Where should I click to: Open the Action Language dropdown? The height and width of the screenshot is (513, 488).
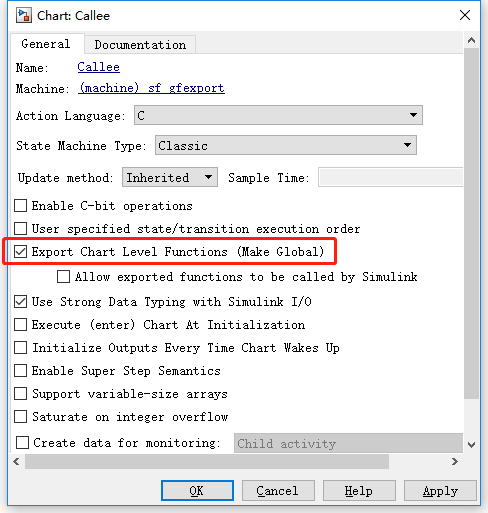278,115
